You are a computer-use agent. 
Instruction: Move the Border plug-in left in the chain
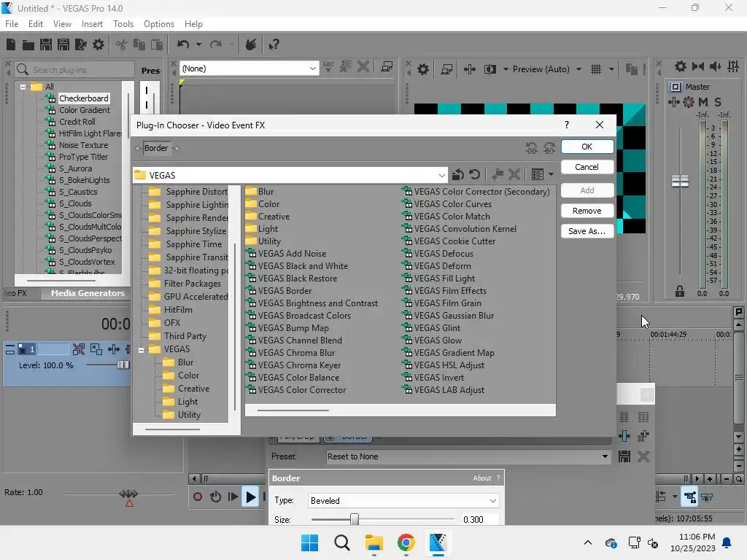pos(532,148)
